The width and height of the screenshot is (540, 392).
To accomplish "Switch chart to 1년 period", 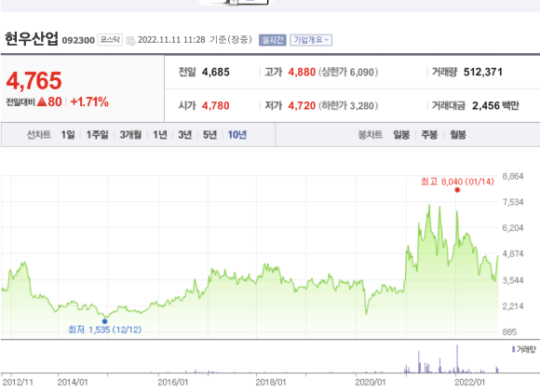I will (160, 135).
